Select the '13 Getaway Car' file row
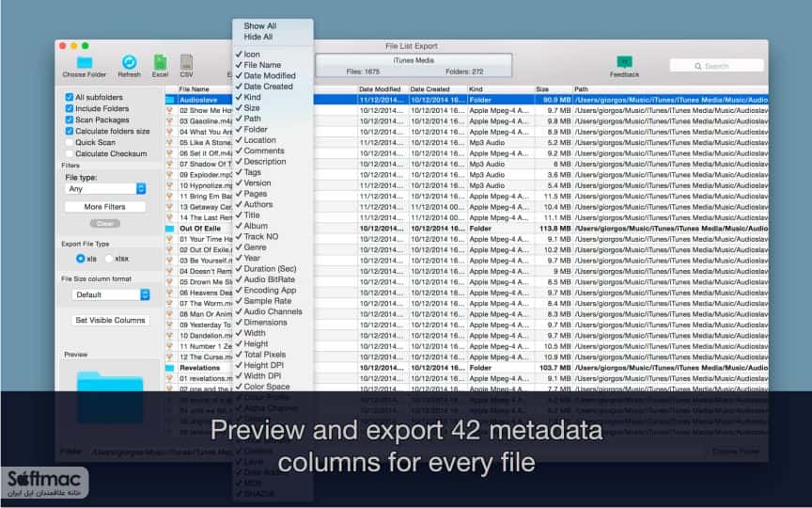Viewport: 812px width, 508px height. [x=466, y=207]
